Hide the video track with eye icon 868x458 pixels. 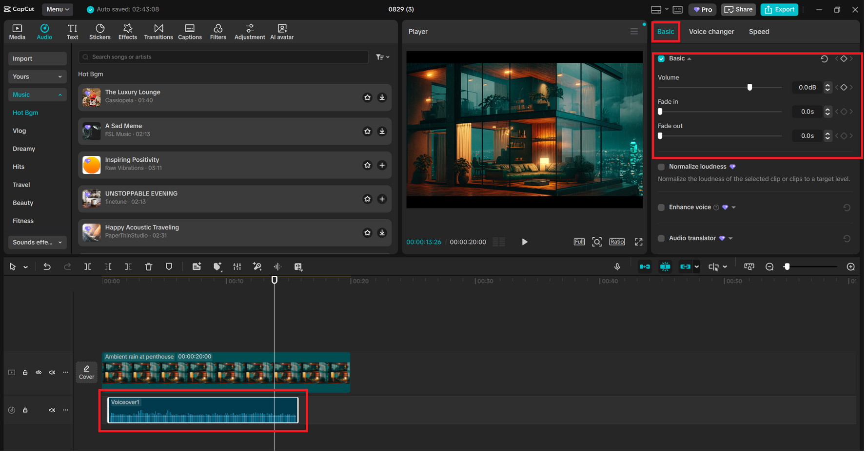[39, 374]
